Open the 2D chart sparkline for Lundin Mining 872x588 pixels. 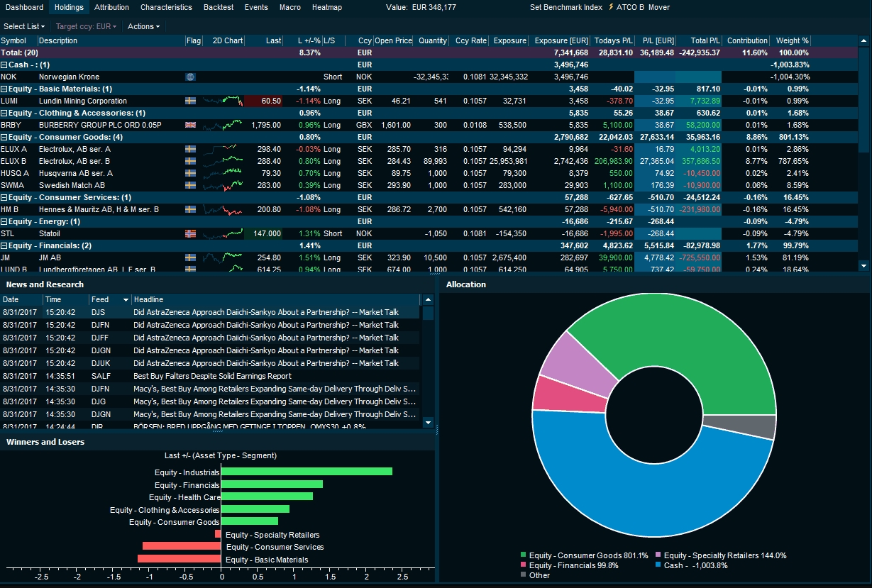pos(225,101)
